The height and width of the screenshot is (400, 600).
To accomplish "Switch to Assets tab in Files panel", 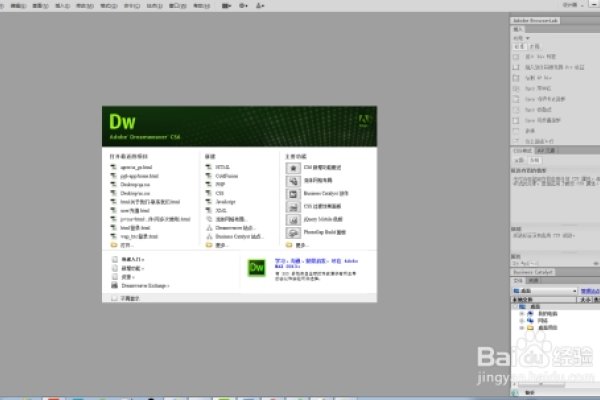I will click(x=533, y=281).
